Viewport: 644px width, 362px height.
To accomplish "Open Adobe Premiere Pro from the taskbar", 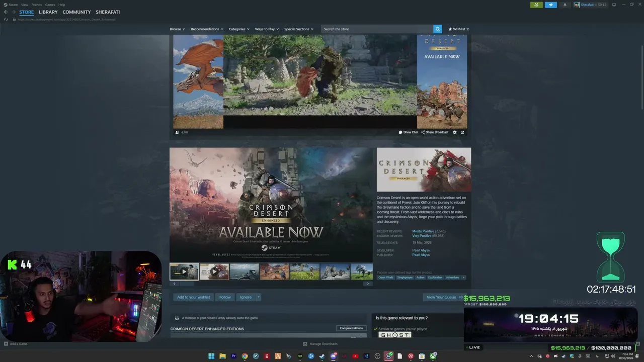I will coord(233,356).
